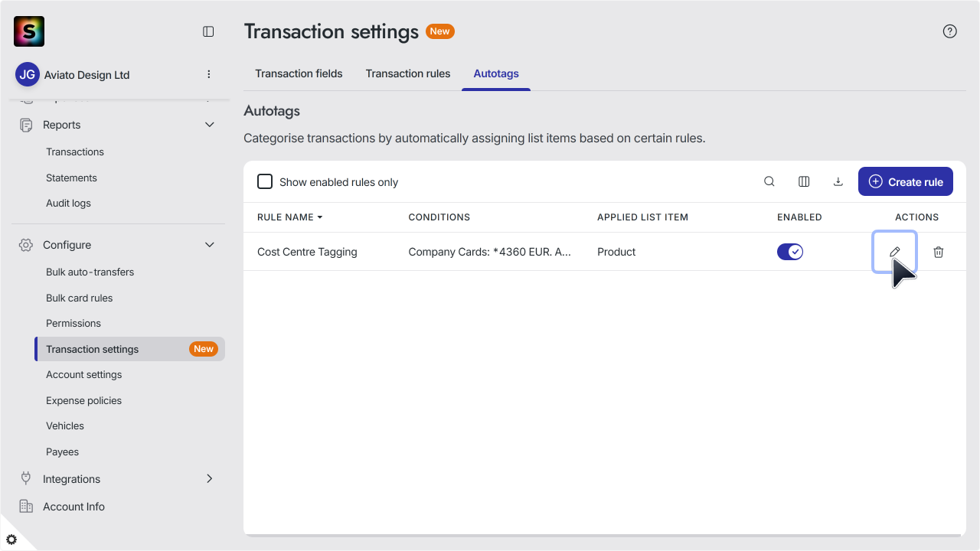Click the New badge on Transaction settings item
980x551 pixels.
point(204,349)
